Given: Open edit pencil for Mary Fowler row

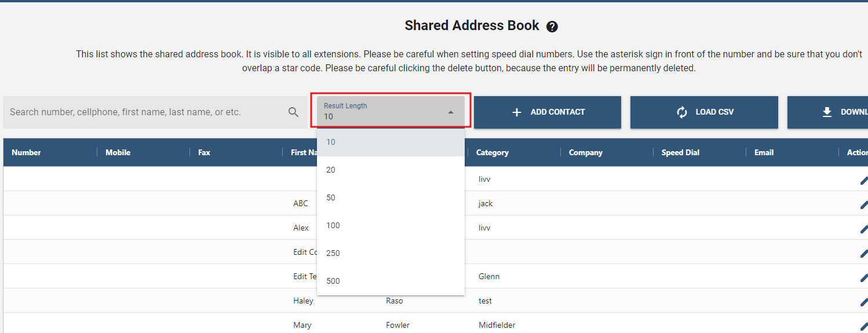Looking at the screenshot, I should coord(863,326).
